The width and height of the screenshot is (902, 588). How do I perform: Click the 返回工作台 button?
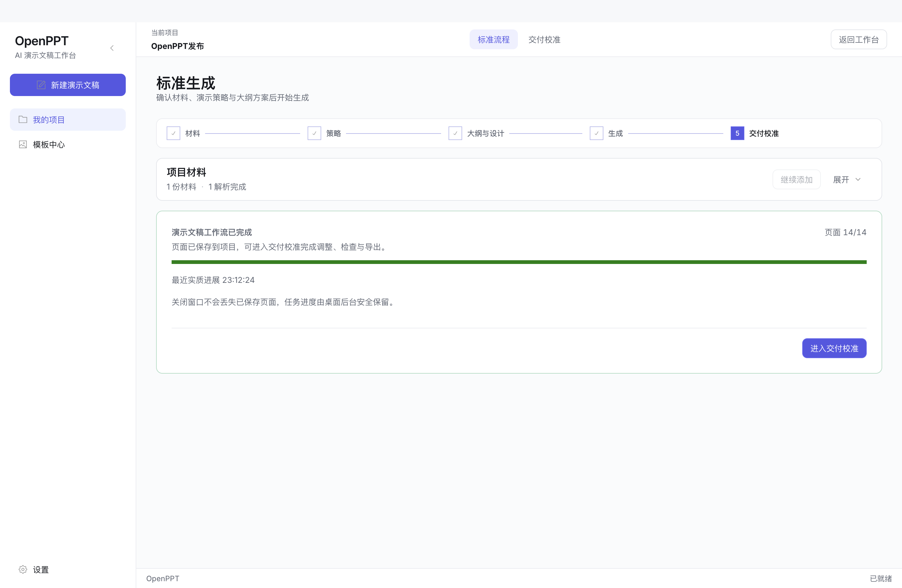[x=859, y=39]
